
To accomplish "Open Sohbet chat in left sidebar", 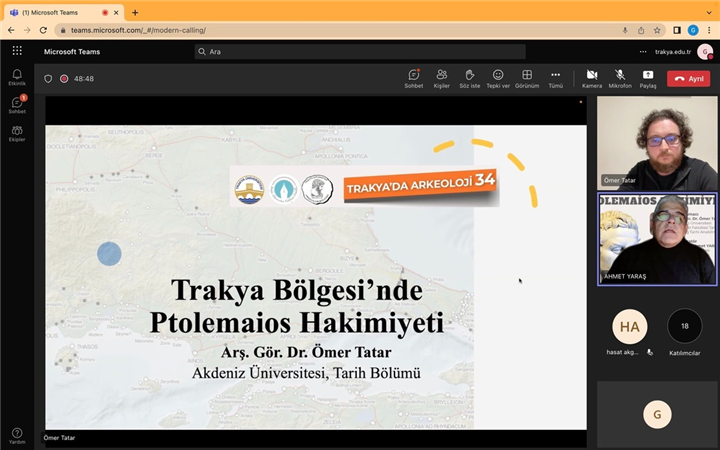I will click(17, 105).
